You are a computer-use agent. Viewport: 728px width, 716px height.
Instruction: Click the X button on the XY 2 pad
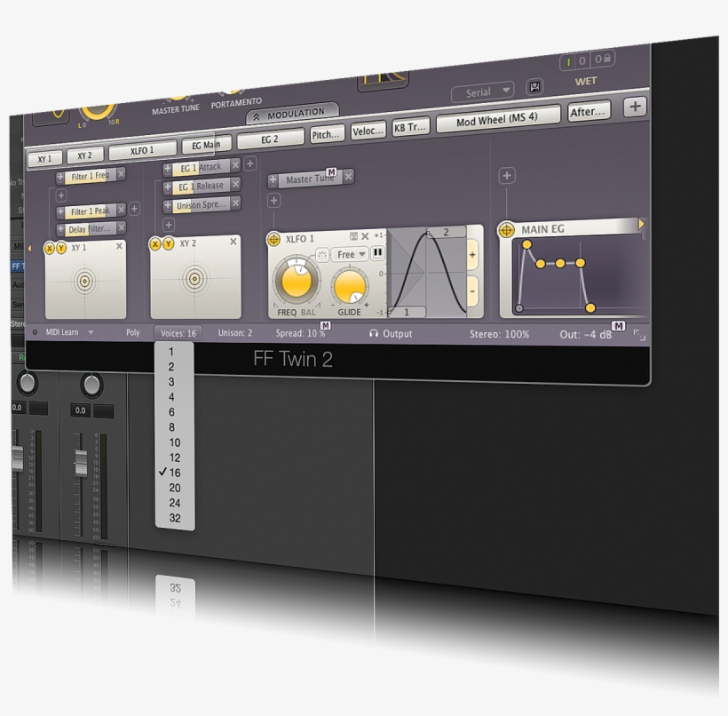[155, 244]
